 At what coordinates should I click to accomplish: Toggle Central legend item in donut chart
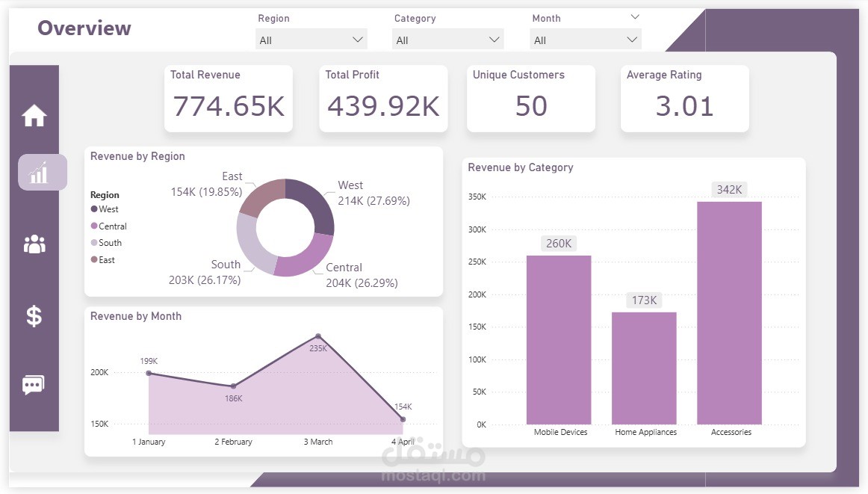click(x=109, y=226)
